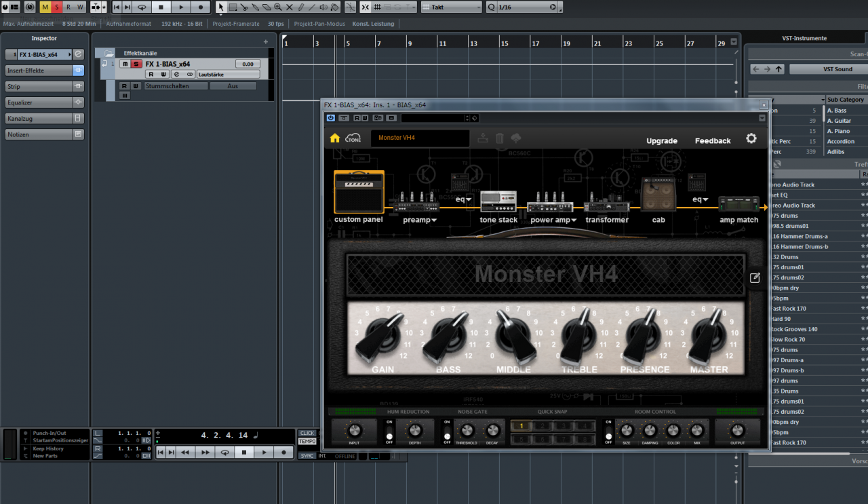Switch to VST-Instrumente tab
The width and height of the screenshot is (868, 504).
point(805,38)
